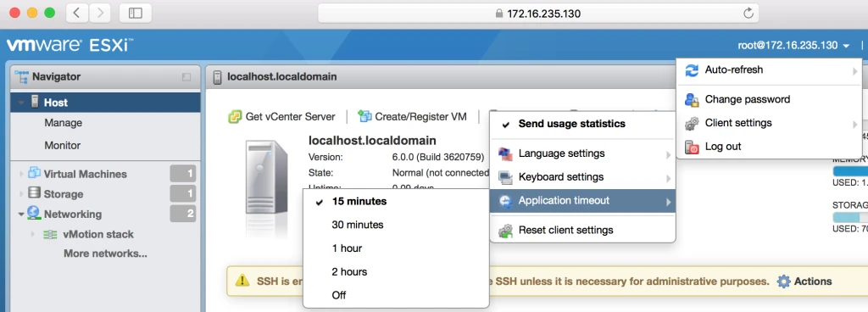Click the Storage disk icon
This screenshot has width=868, height=312.
tap(34, 193)
